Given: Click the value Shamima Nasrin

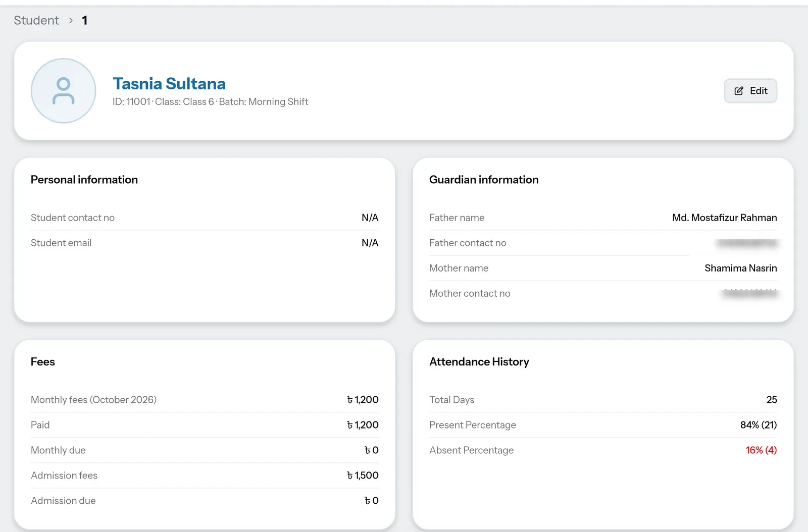Looking at the screenshot, I should point(741,268).
